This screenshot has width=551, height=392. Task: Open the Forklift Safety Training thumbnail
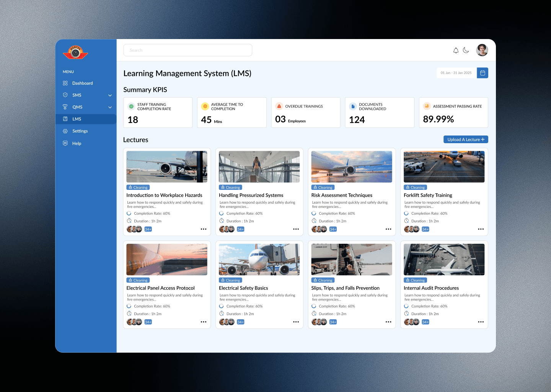click(444, 167)
